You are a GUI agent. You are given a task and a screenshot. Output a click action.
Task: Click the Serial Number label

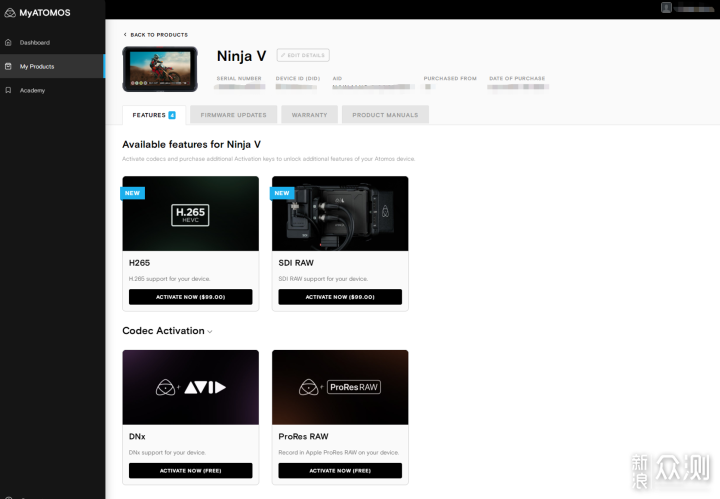pyautogui.click(x=239, y=78)
